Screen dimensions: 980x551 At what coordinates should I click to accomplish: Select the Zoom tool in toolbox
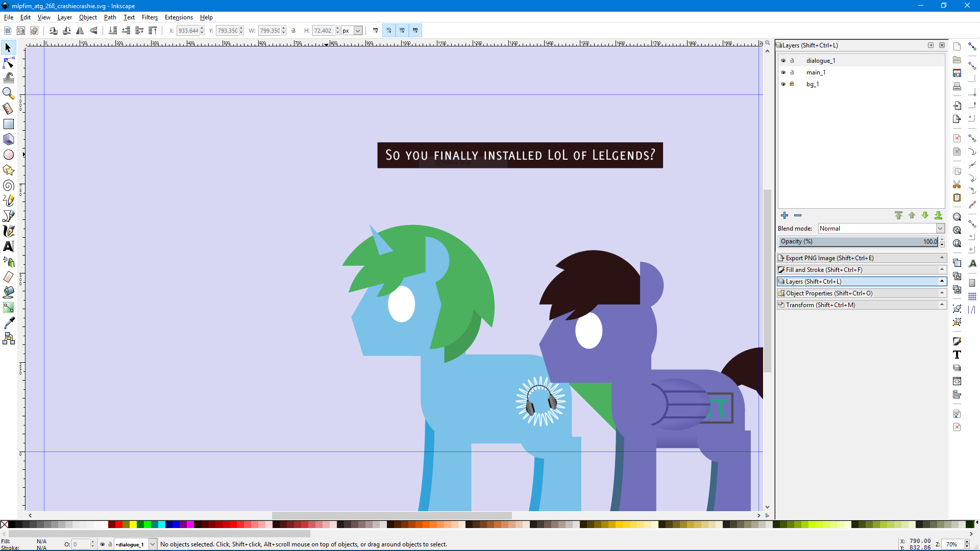(x=9, y=93)
